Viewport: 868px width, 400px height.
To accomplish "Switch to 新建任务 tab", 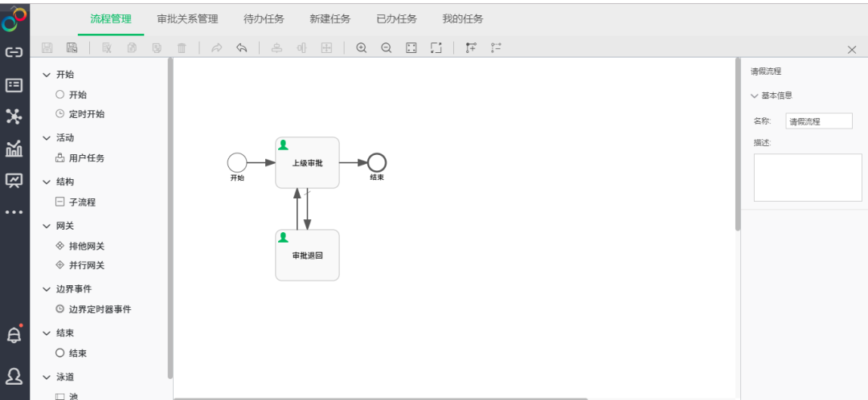I will pyautogui.click(x=330, y=18).
